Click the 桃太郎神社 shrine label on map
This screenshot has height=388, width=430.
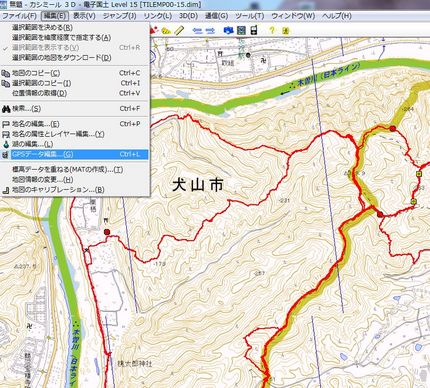(x=135, y=363)
